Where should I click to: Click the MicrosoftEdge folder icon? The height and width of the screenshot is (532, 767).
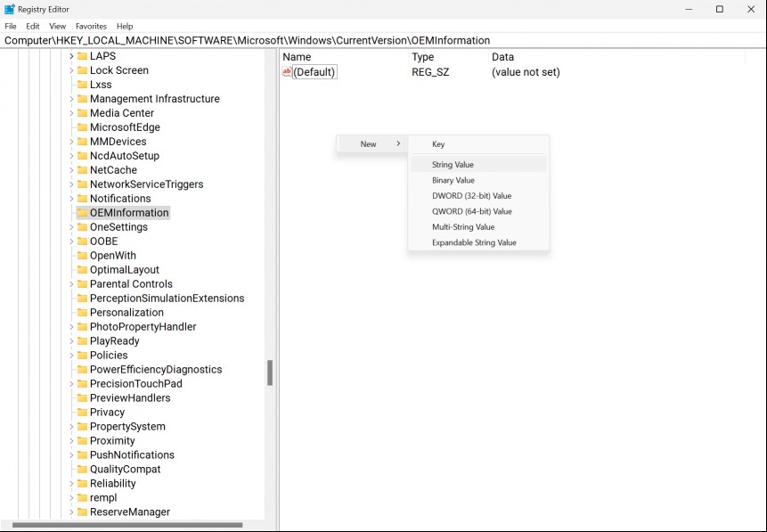click(x=82, y=127)
